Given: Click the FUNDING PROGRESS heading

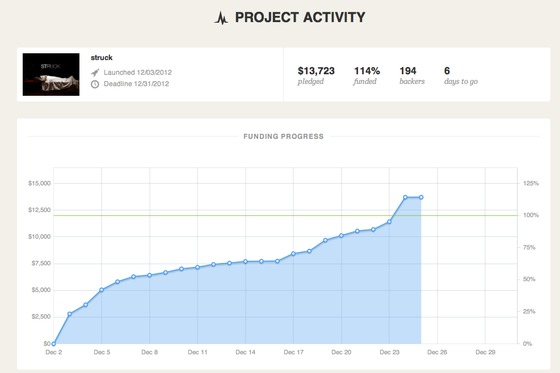Looking at the screenshot, I should point(284,136).
